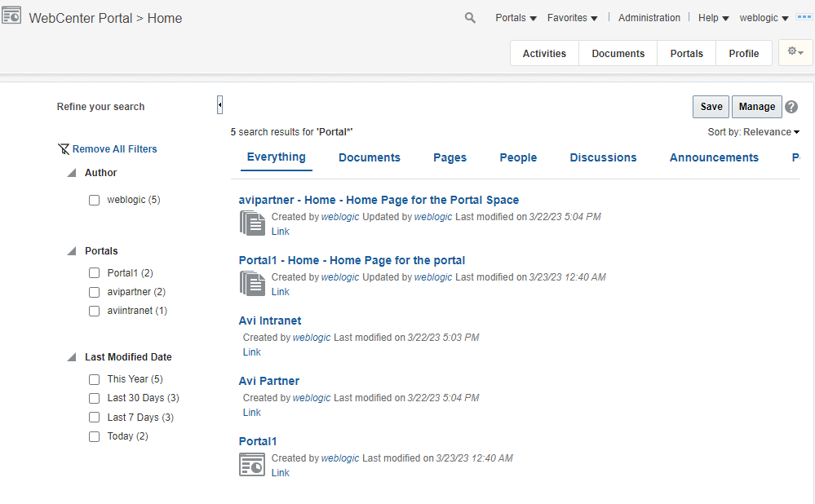
Task: Click the page icon for the Portal1 Home result
Action: [x=252, y=284]
